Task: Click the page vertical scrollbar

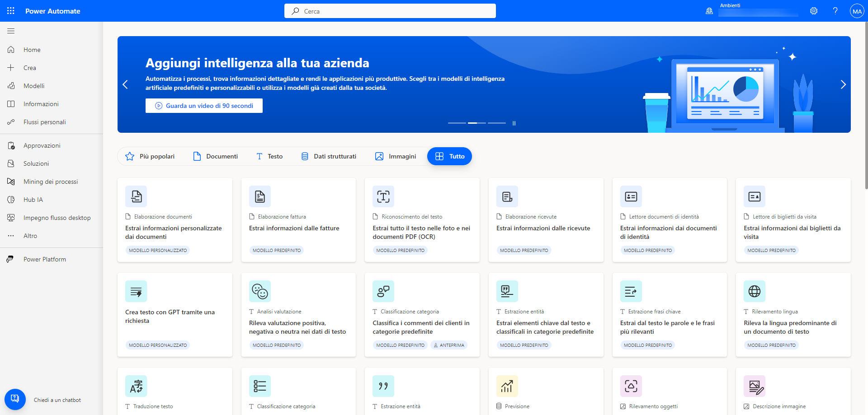Action: [866, 105]
